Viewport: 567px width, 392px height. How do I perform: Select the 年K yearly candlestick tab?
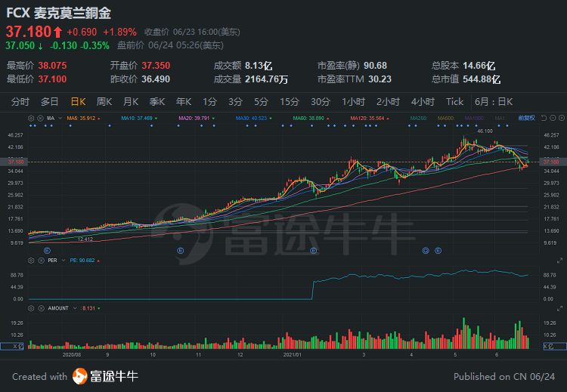184,102
